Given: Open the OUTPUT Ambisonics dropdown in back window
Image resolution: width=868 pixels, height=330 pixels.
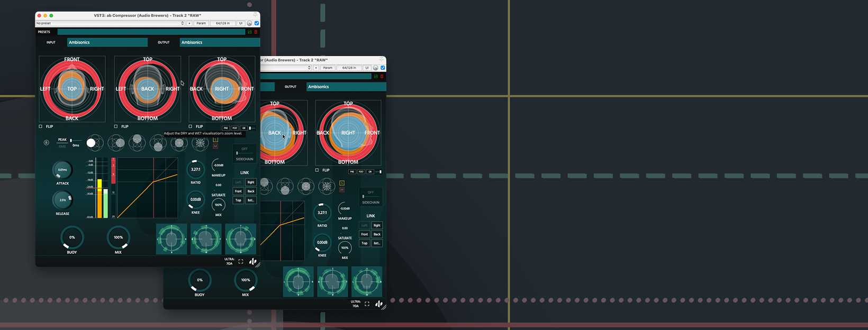Looking at the screenshot, I should [x=346, y=87].
